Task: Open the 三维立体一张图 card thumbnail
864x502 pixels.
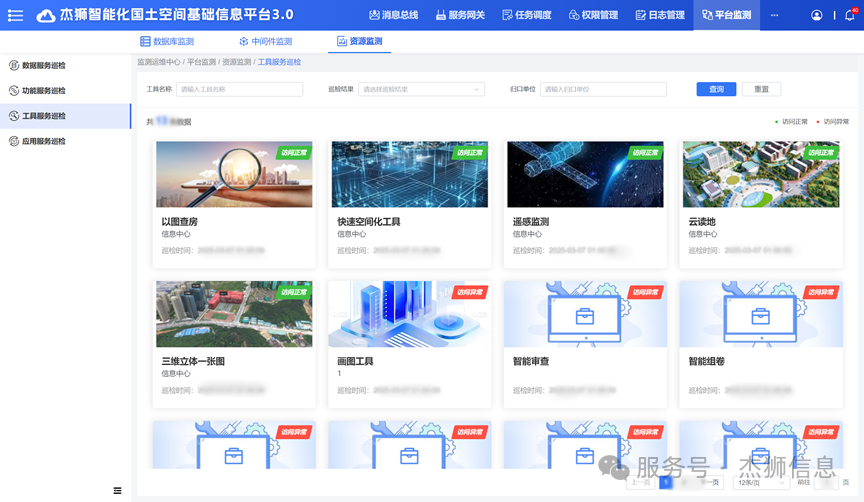Action: (234, 314)
